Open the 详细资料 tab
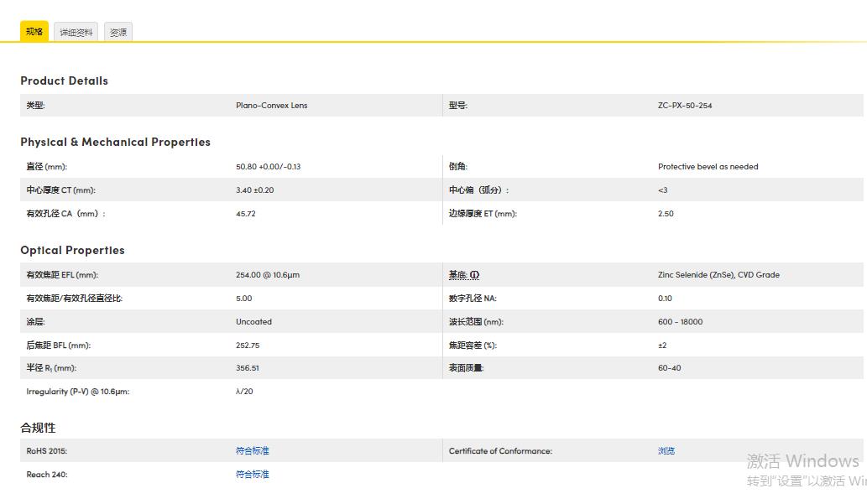This screenshot has width=867, height=504. [x=76, y=33]
